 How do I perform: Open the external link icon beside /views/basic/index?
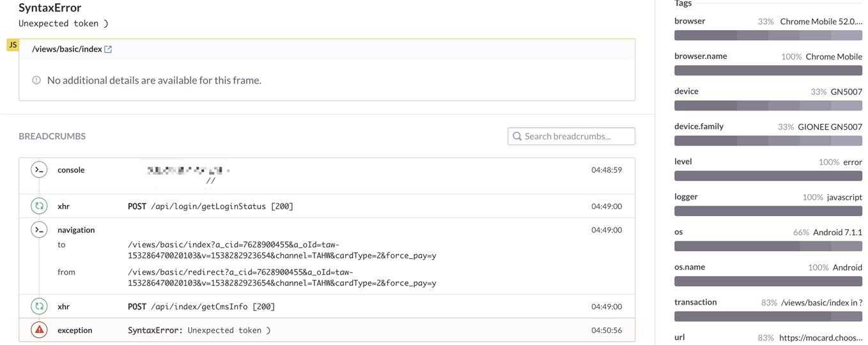(108, 49)
